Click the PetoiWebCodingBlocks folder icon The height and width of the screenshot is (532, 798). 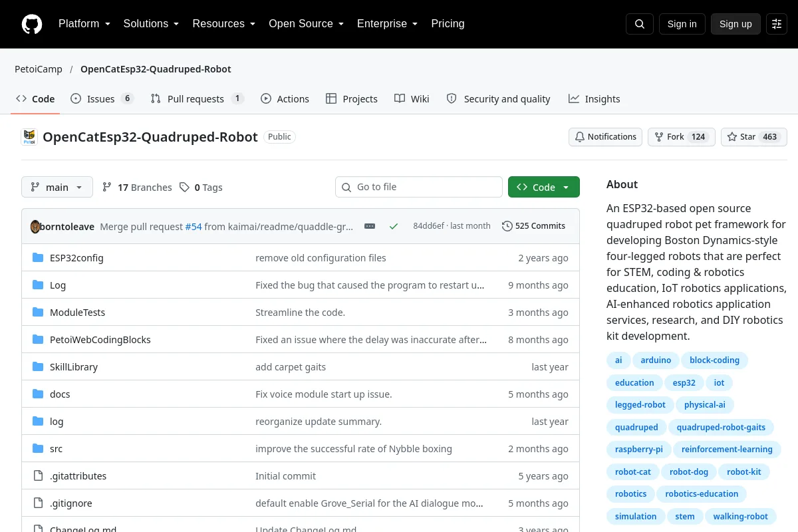coord(38,339)
